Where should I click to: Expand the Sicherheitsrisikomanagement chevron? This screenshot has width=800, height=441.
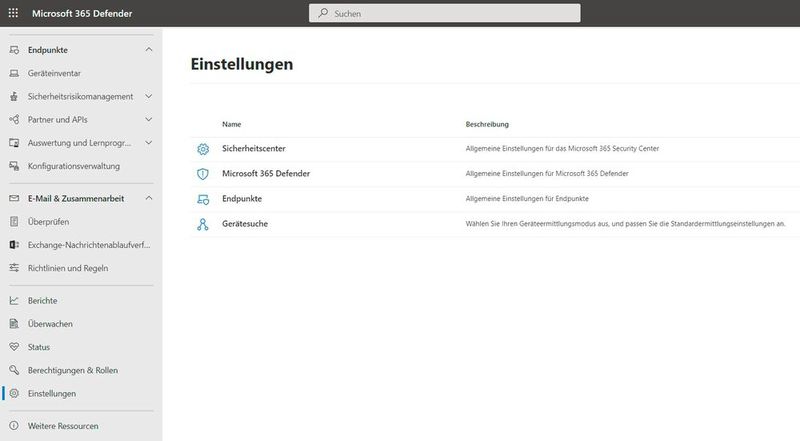148,96
